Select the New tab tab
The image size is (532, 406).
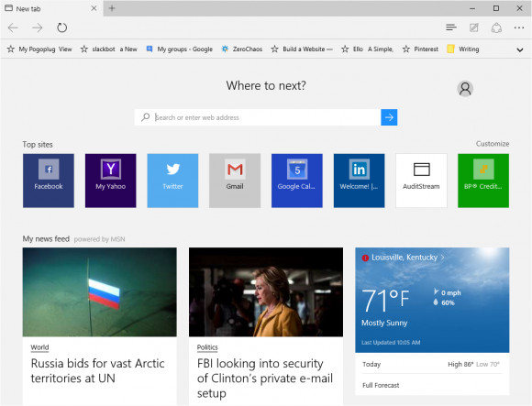click(x=50, y=8)
